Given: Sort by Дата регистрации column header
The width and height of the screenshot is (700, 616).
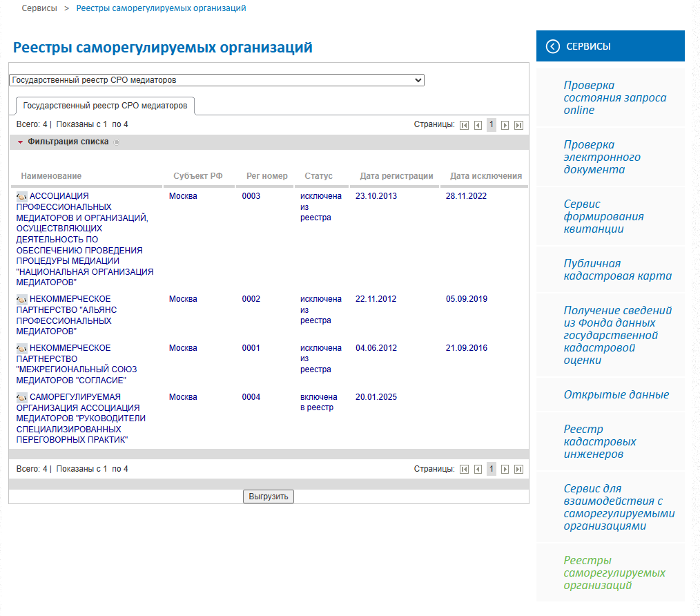Looking at the screenshot, I should 396,176.
